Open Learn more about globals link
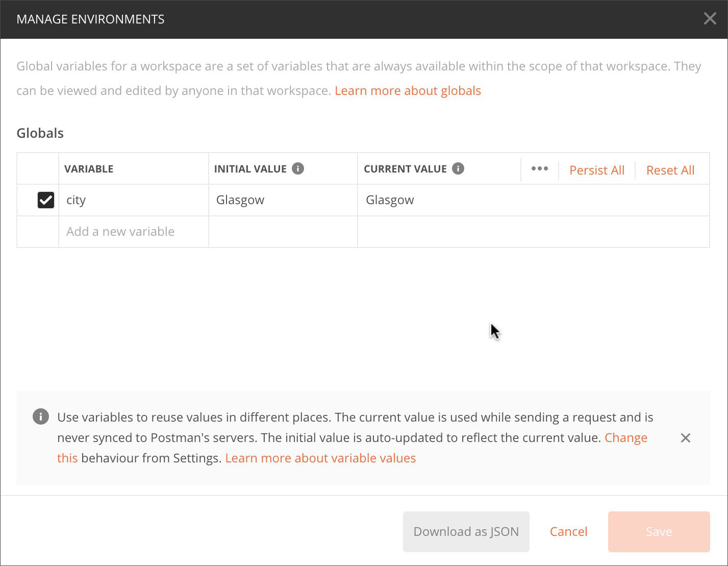The width and height of the screenshot is (728, 566). pyautogui.click(x=408, y=91)
